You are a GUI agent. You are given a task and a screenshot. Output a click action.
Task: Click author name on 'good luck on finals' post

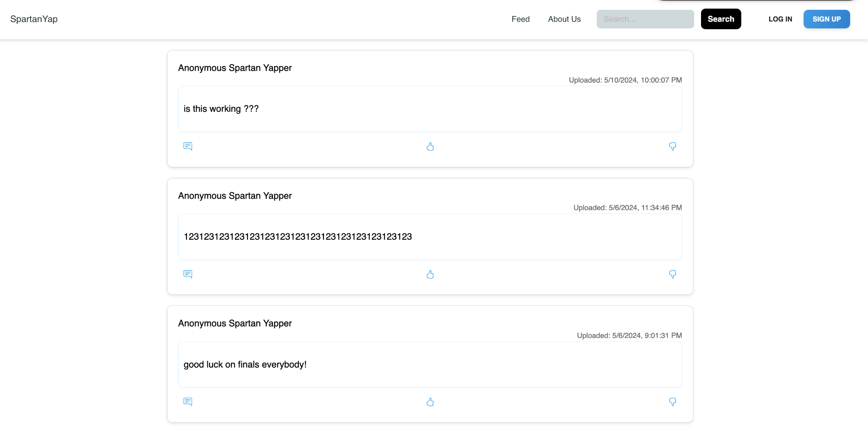point(235,323)
